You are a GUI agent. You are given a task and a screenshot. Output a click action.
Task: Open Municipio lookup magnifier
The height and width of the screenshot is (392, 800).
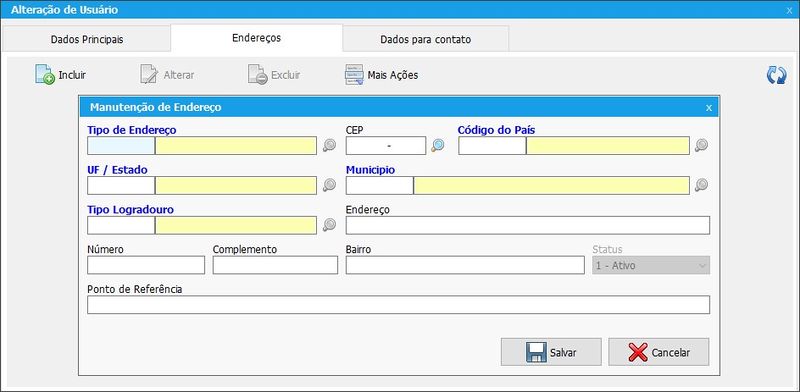pos(702,185)
